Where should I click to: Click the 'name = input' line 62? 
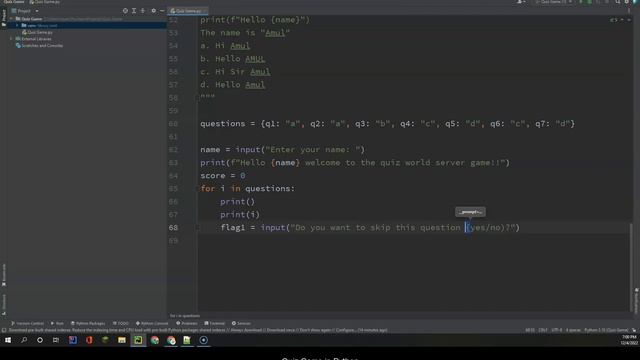(282, 150)
